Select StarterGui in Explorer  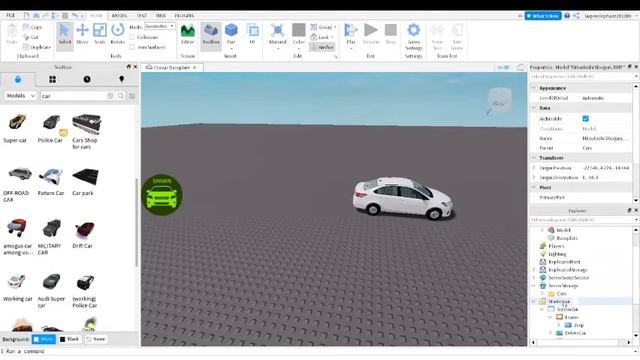coord(559,302)
